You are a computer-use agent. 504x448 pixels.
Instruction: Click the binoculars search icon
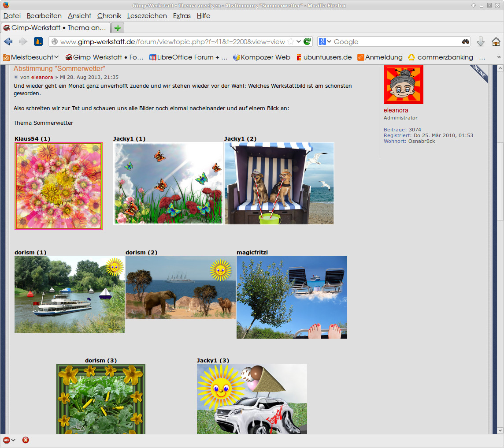465,41
